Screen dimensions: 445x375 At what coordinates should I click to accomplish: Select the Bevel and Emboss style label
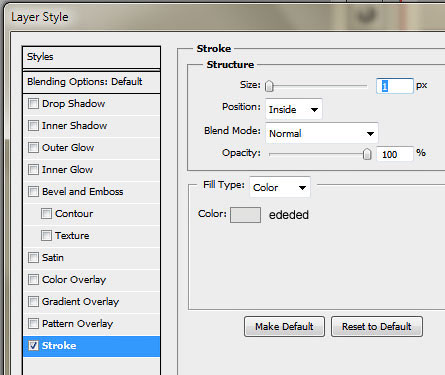tap(82, 192)
